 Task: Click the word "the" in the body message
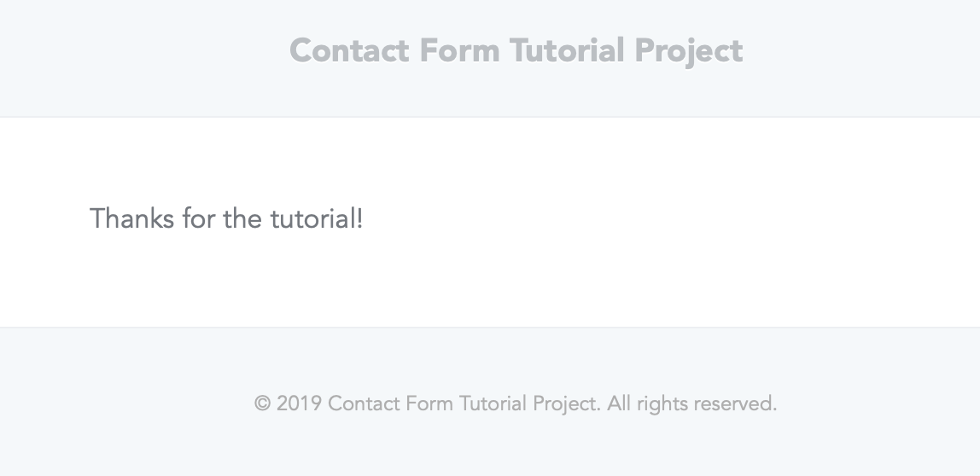[x=242, y=219]
